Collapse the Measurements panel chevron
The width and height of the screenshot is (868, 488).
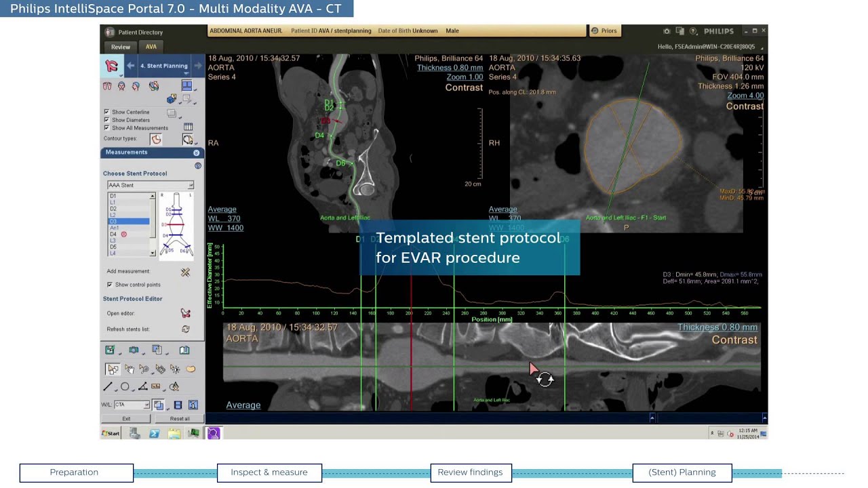(197, 152)
